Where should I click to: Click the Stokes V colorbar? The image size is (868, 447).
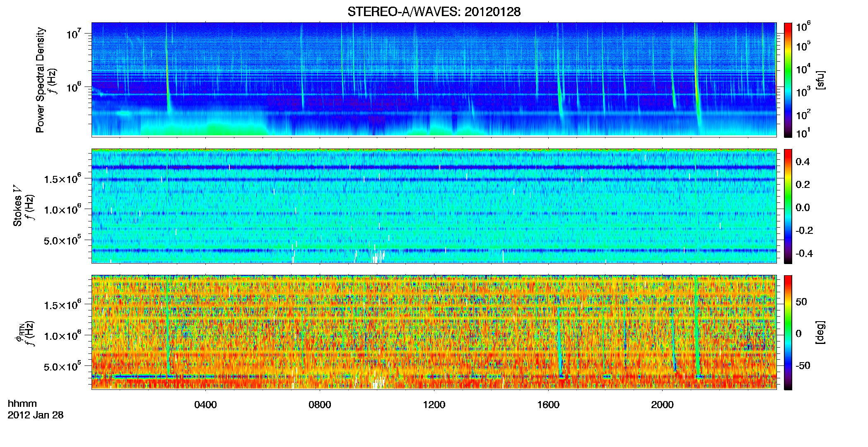tap(788, 206)
